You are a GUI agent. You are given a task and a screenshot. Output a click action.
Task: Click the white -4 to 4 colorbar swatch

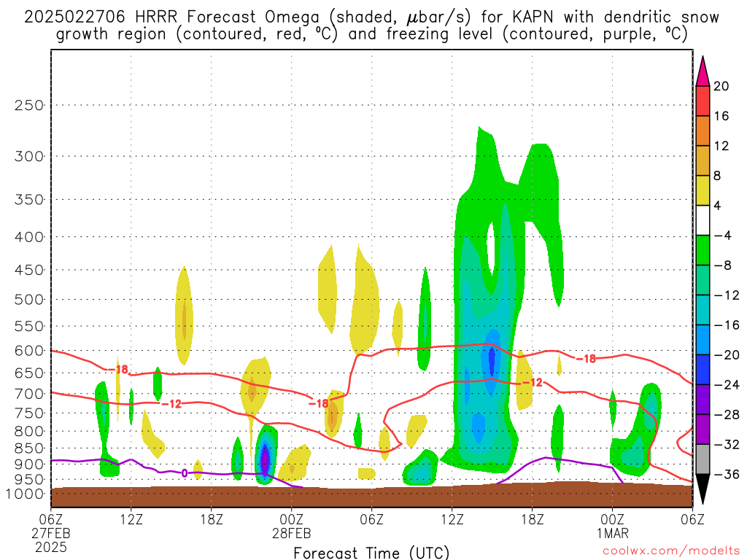[703, 220]
